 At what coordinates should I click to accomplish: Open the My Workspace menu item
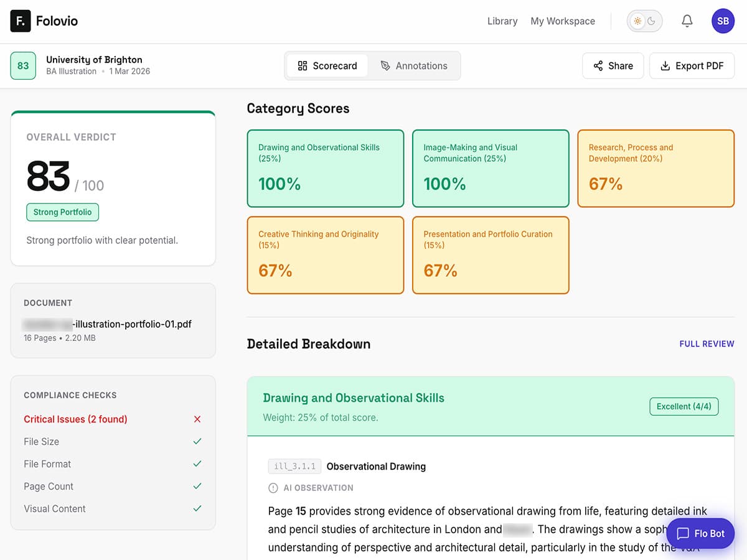click(563, 21)
